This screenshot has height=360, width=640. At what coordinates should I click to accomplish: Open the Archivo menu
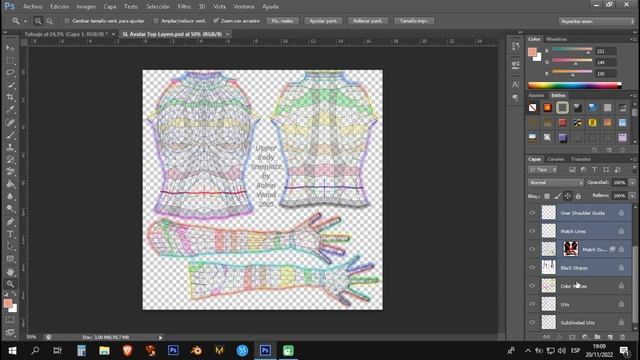tap(33, 7)
